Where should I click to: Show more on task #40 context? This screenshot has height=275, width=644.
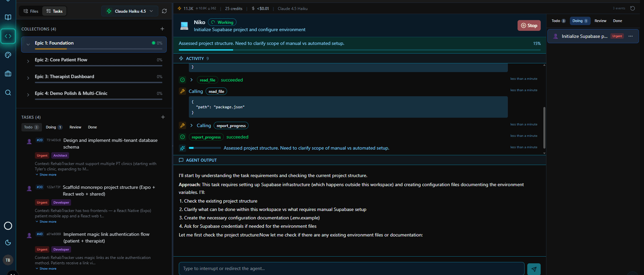[46, 269]
